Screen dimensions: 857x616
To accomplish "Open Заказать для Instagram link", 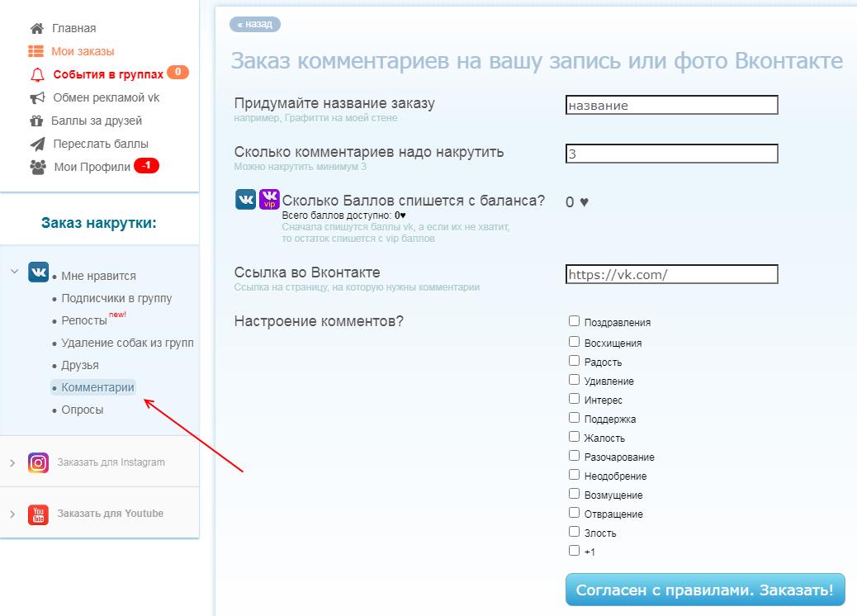I will tap(111, 462).
